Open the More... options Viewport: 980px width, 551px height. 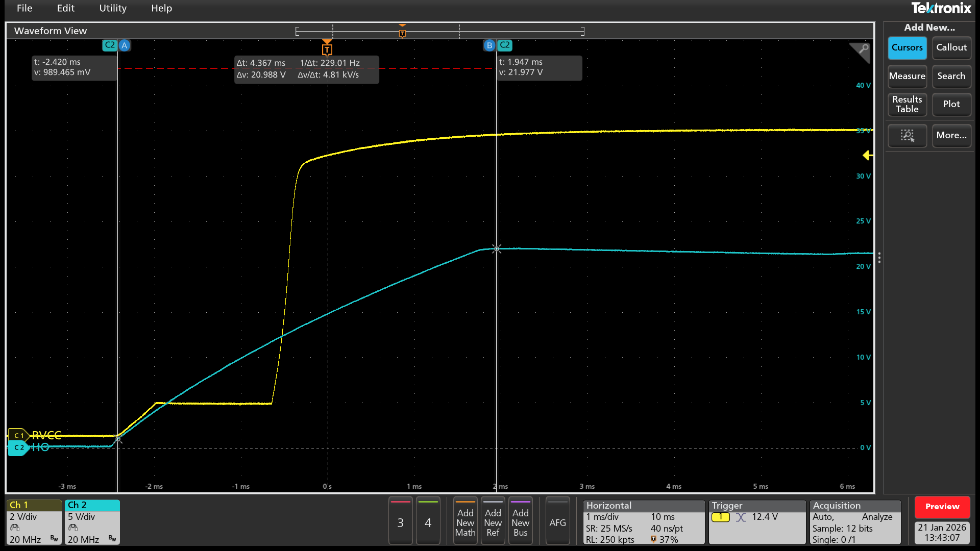click(x=951, y=135)
